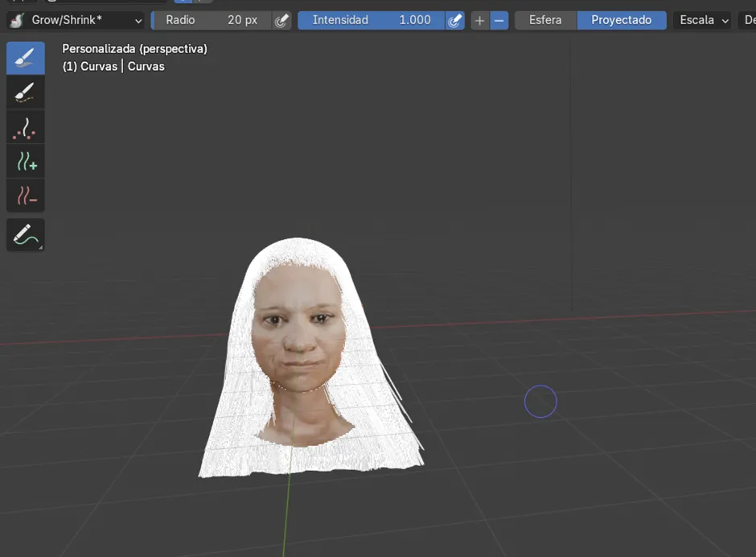The image size is (756, 557).
Task: Select the curve tool with red dots
Action: (x=26, y=127)
